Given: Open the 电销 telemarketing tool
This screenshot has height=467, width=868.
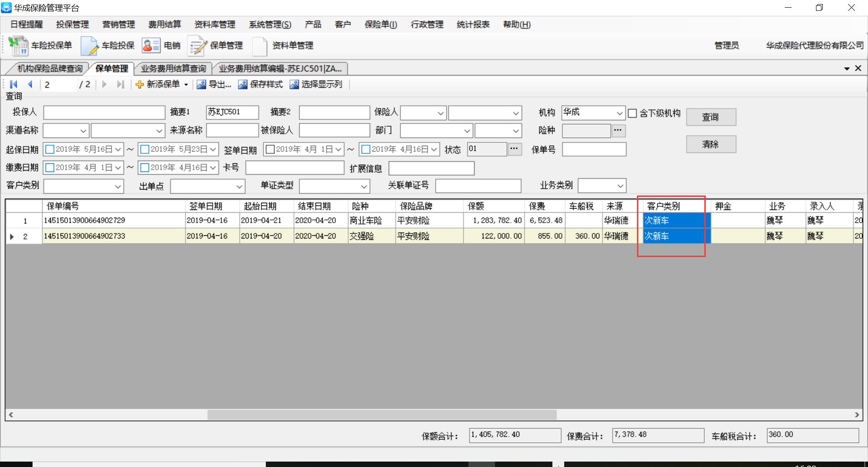Looking at the screenshot, I should pos(151,46).
